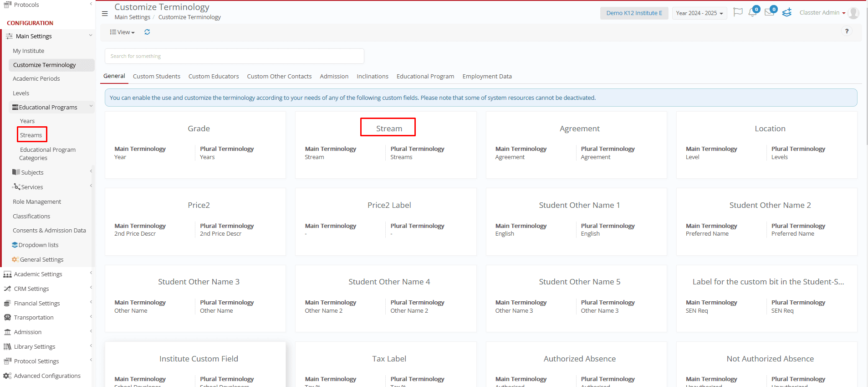Screen dimensions: 868x387
Task: Click the Main Settings sliders icon
Action: pos(9,36)
